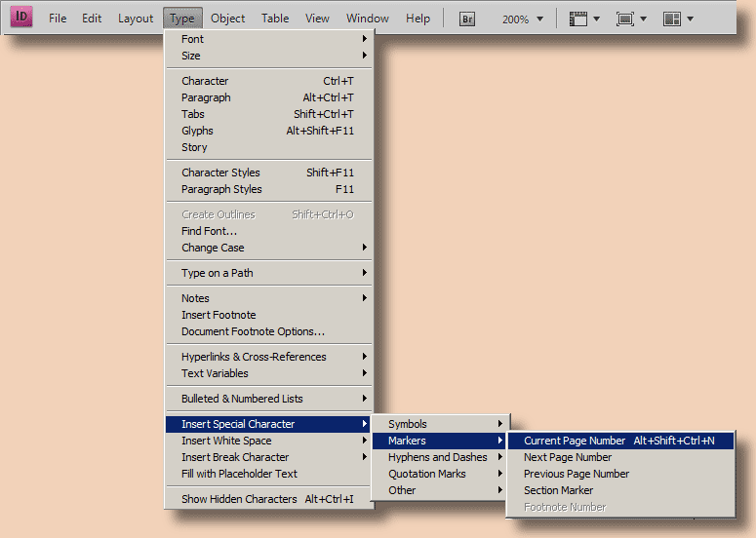Expand the Screen Mode dropdown arrow
The height and width of the screenshot is (538, 756).
[643, 19]
